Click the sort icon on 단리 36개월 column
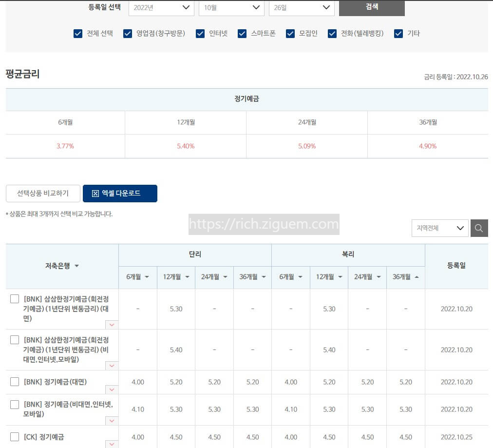 click(x=264, y=277)
